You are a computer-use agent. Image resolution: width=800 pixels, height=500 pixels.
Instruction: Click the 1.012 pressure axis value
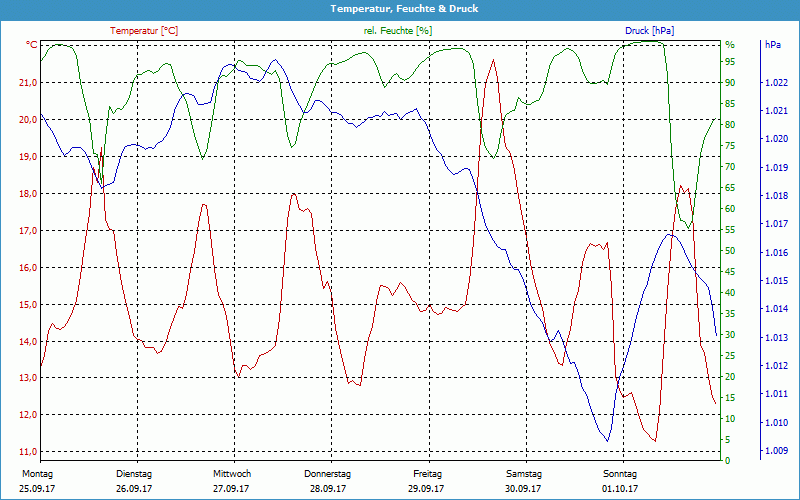777,366
